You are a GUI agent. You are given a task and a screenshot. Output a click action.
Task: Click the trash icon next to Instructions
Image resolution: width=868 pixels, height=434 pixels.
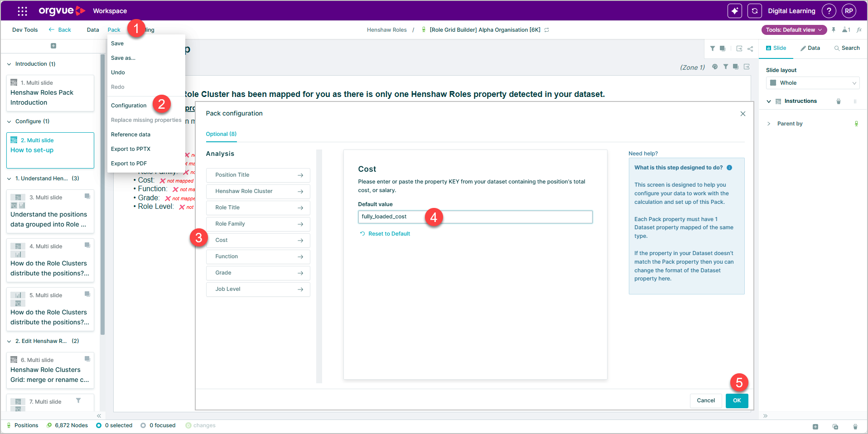tap(839, 101)
